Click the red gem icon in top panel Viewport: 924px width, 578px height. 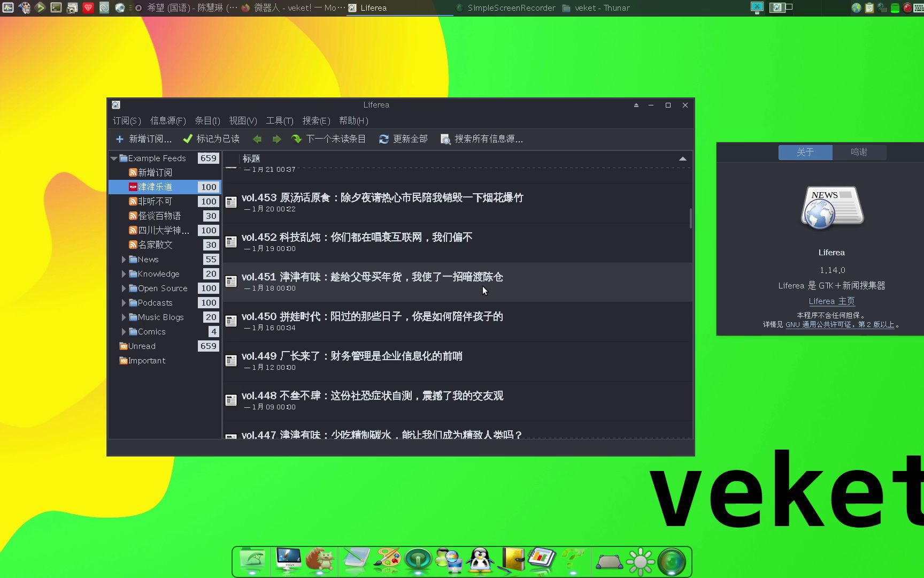[x=88, y=7]
